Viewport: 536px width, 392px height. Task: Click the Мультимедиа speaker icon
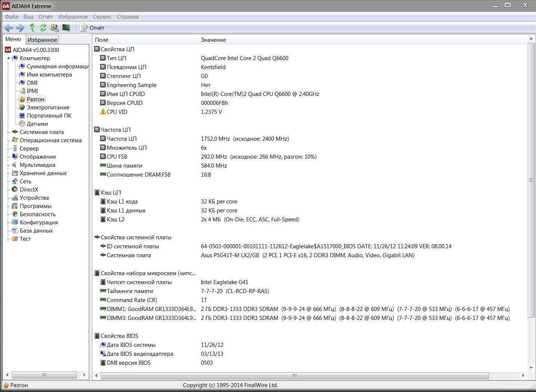coord(15,165)
